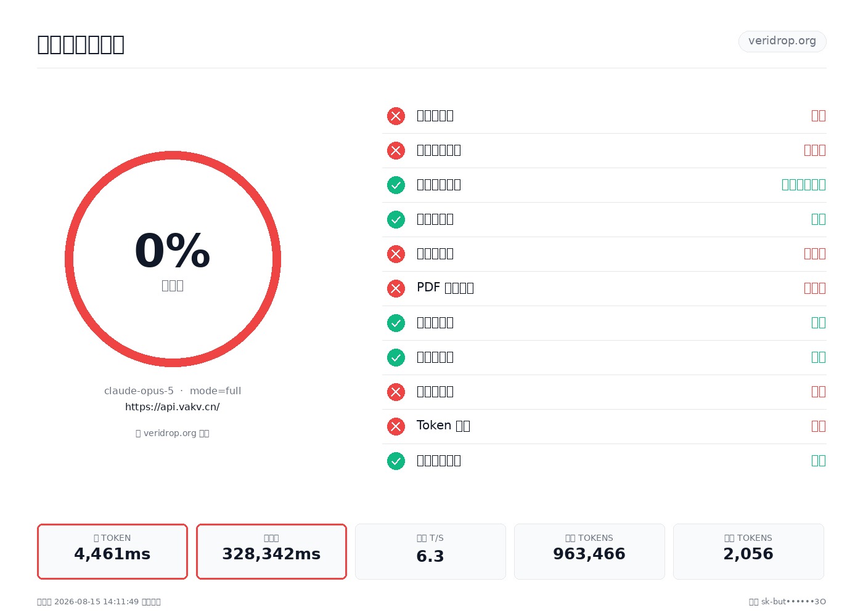Click the veridrop.org footnote under the URL
The width and height of the screenshot is (863, 616).
click(x=173, y=433)
